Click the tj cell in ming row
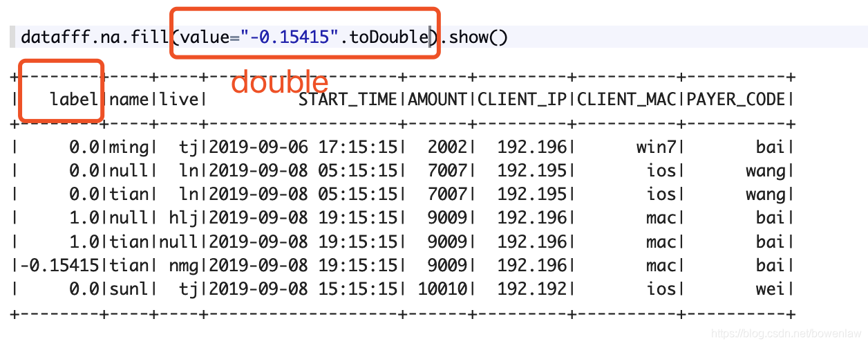868x346 pixels. tap(188, 147)
